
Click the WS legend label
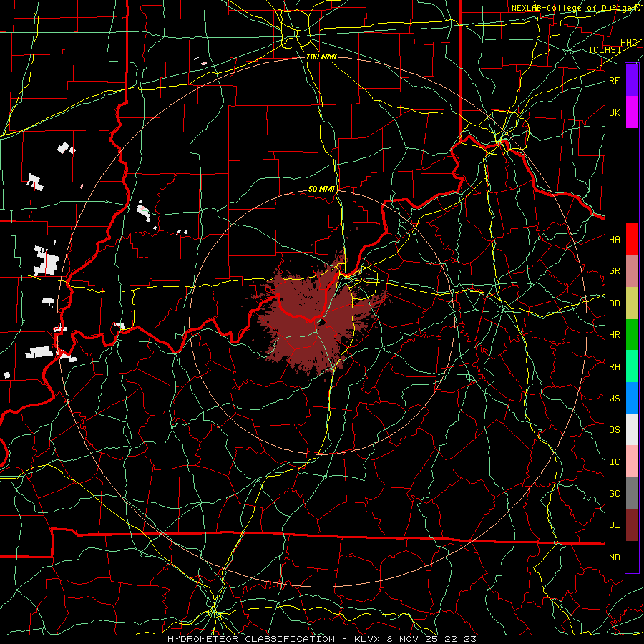pos(614,398)
